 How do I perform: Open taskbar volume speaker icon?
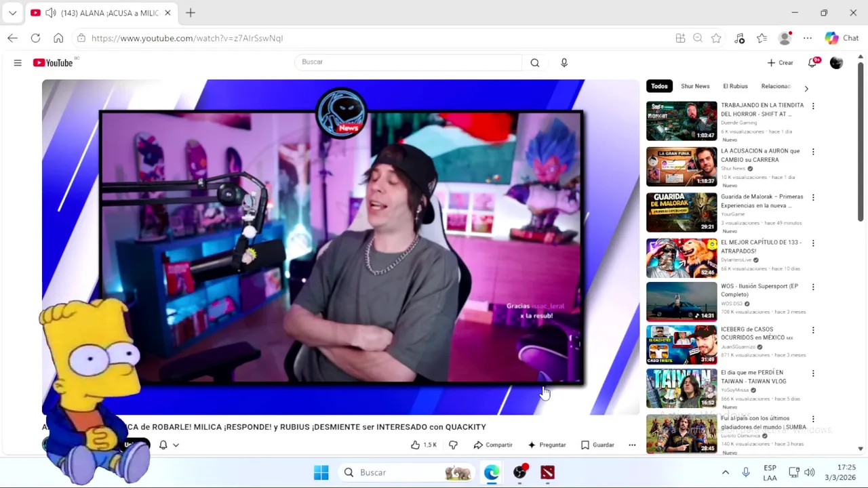(809, 472)
